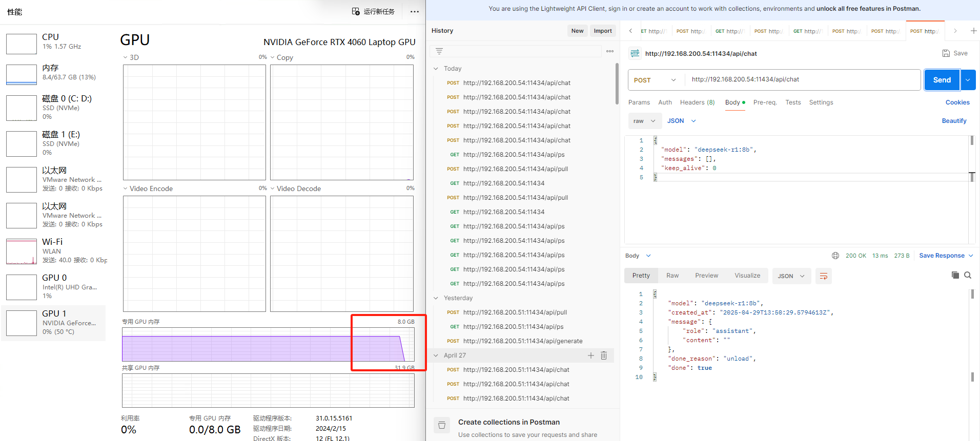
Task: Open the response JSON format dropdown
Action: [791, 276]
